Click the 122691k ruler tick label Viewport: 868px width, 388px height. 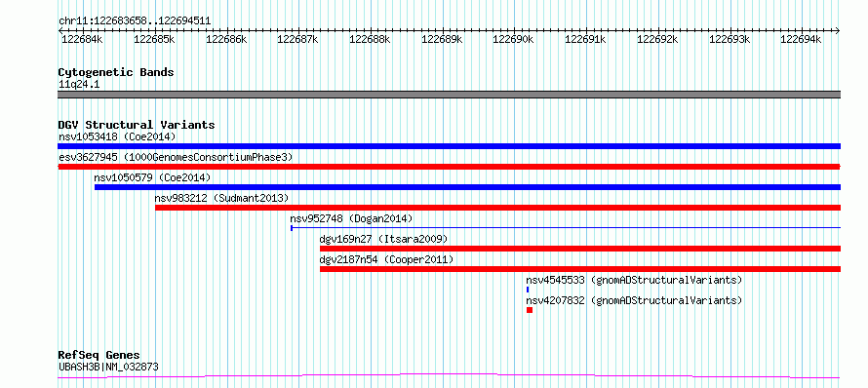[x=585, y=39]
